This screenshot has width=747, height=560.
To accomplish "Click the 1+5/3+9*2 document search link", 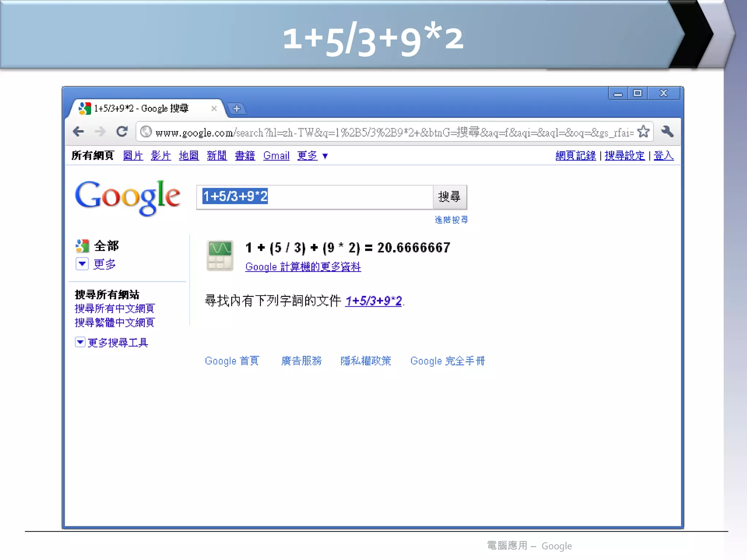I will [373, 301].
